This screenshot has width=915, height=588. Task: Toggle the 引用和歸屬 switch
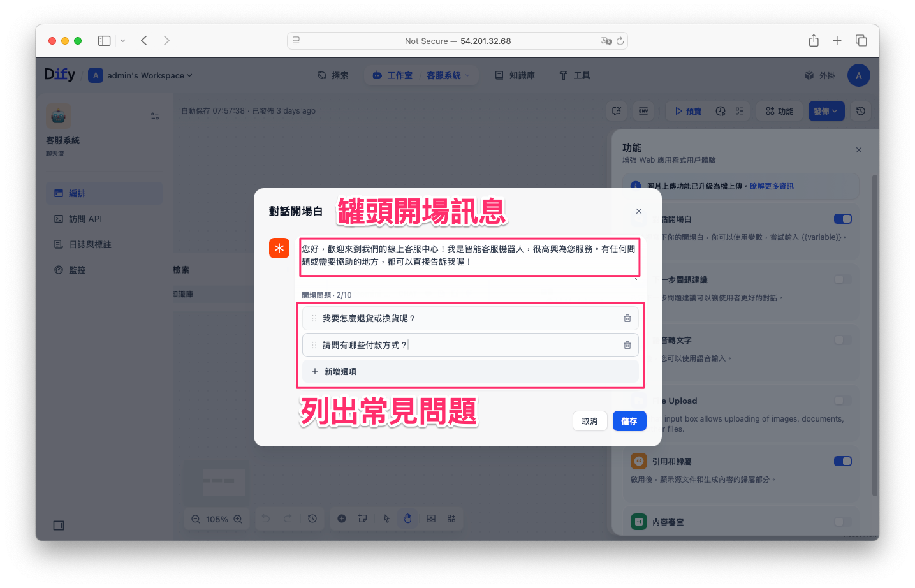(842, 461)
